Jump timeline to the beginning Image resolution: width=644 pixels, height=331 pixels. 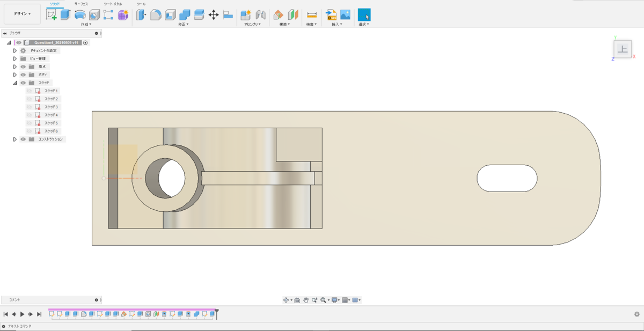[5, 314]
